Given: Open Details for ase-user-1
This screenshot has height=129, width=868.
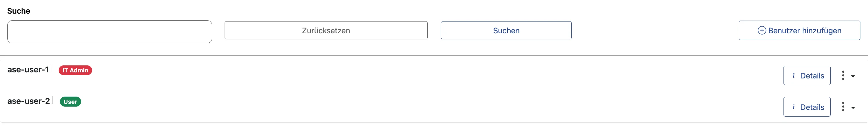Looking at the screenshot, I should 807,76.
